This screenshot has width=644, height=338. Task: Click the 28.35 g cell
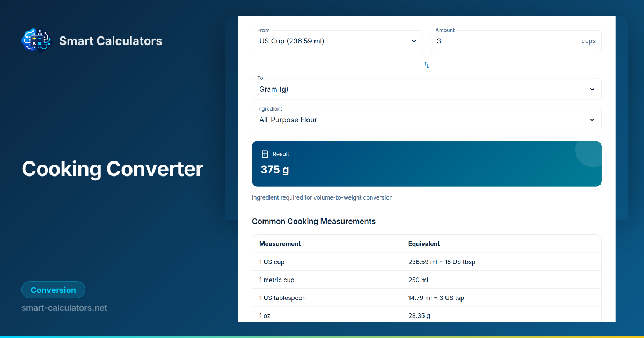(419, 316)
